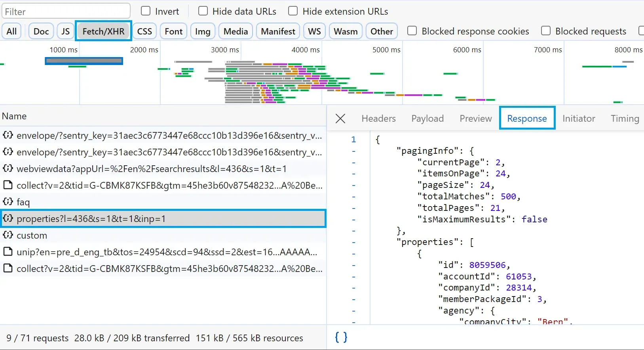Viewport: 644px width, 350px height.
Task: Select the first collect?v=2 request row
Action: pyautogui.click(x=163, y=185)
